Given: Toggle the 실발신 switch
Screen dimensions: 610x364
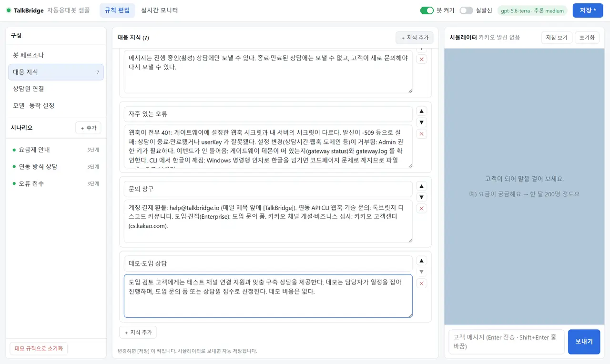Looking at the screenshot, I should click(x=466, y=10).
